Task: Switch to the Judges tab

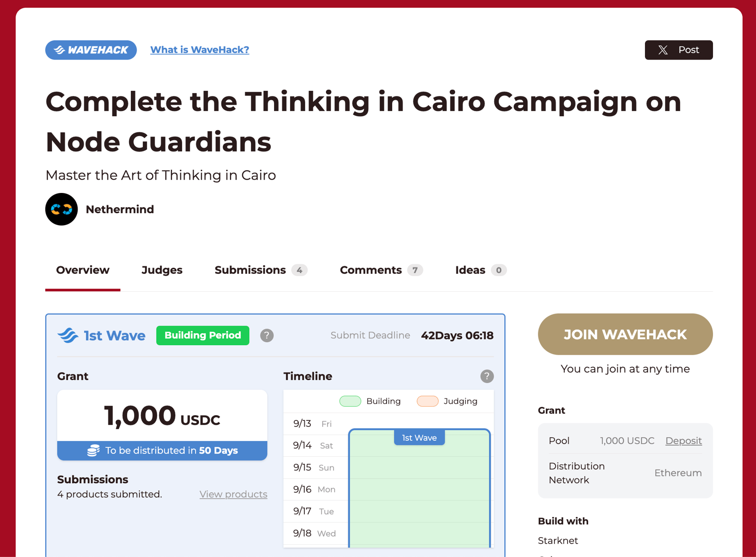Action: pyautogui.click(x=162, y=270)
